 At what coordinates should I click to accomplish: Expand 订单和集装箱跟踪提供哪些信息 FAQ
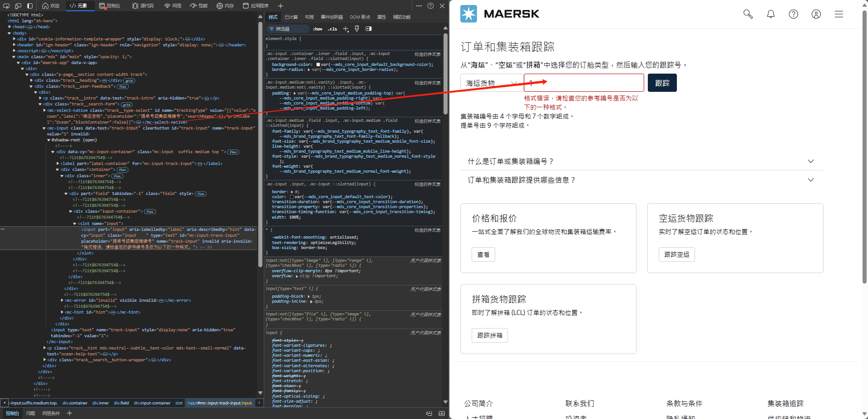pos(641,180)
